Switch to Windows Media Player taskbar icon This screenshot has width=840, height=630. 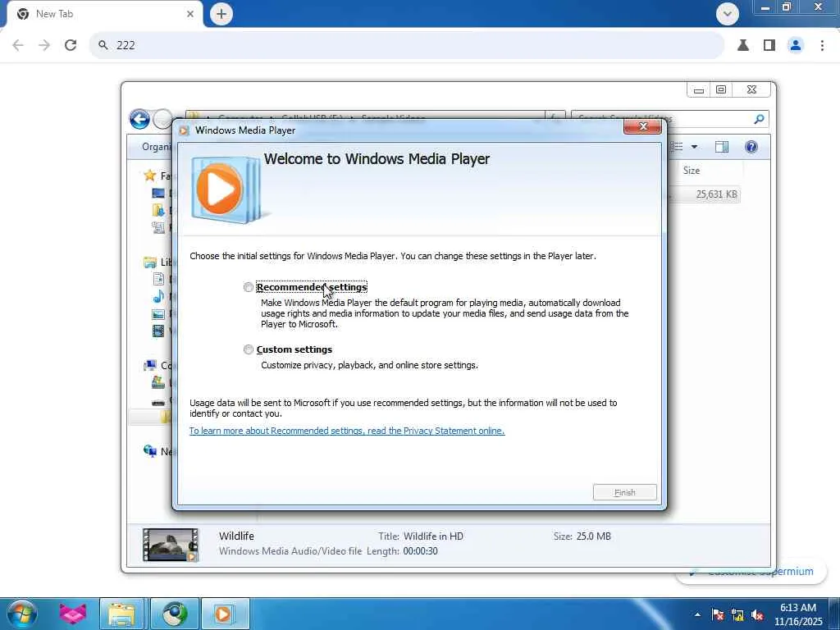click(225, 614)
